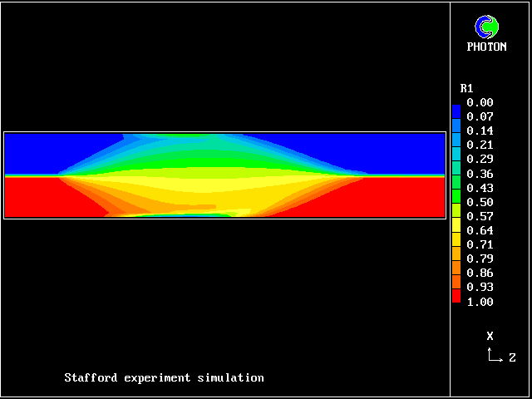Screen dimensions: 532x399
Task: Click the 1.00 legend value label
Action: click(x=480, y=301)
